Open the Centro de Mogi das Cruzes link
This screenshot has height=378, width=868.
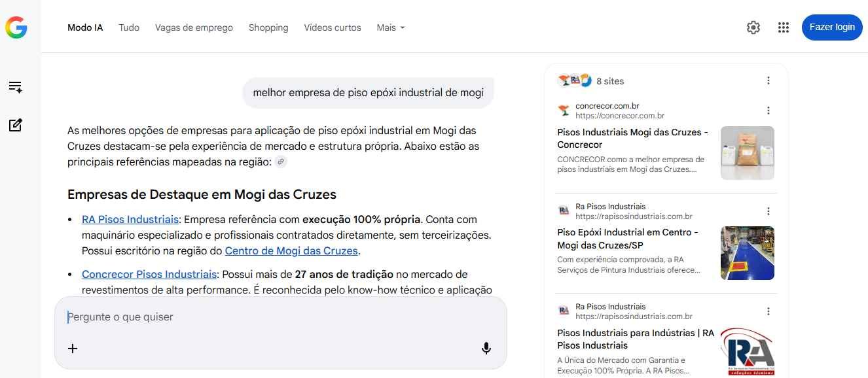tap(291, 250)
